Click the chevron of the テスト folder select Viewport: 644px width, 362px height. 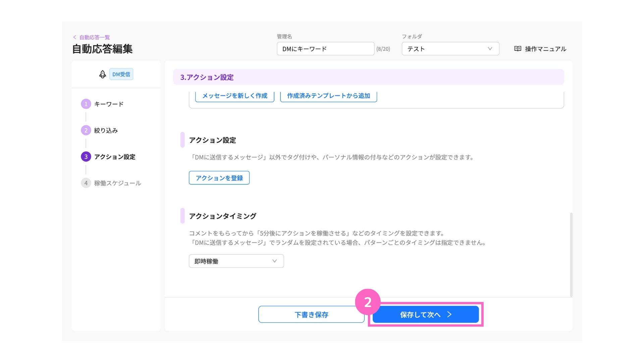point(490,49)
